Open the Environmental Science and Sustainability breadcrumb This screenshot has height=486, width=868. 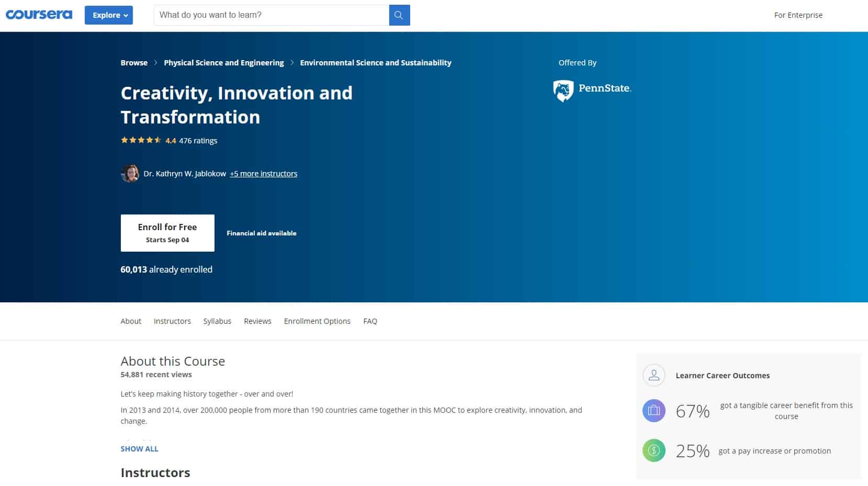[376, 63]
